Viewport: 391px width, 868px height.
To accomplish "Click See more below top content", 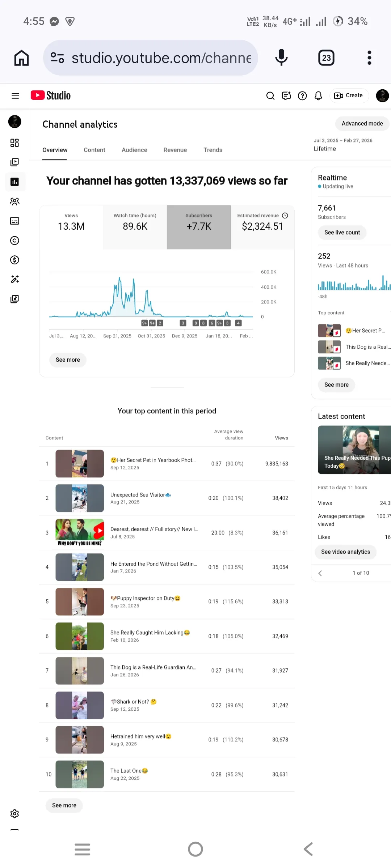I will (64, 805).
